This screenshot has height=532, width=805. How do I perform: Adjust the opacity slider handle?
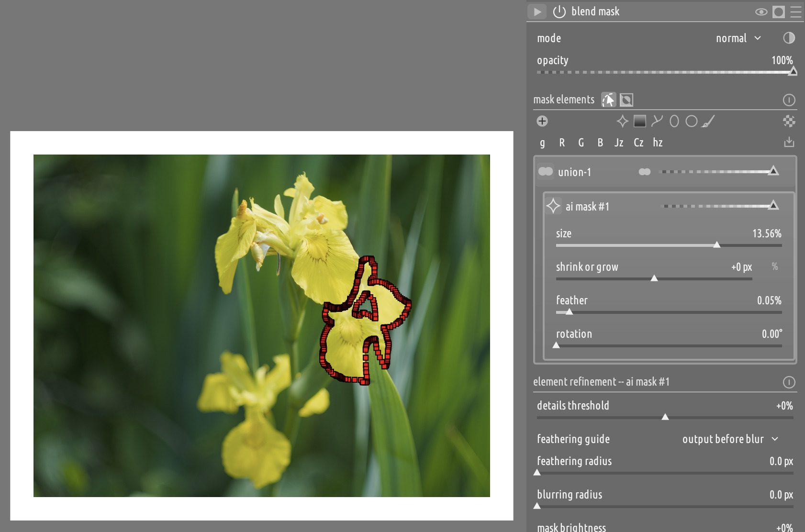click(x=793, y=72)
